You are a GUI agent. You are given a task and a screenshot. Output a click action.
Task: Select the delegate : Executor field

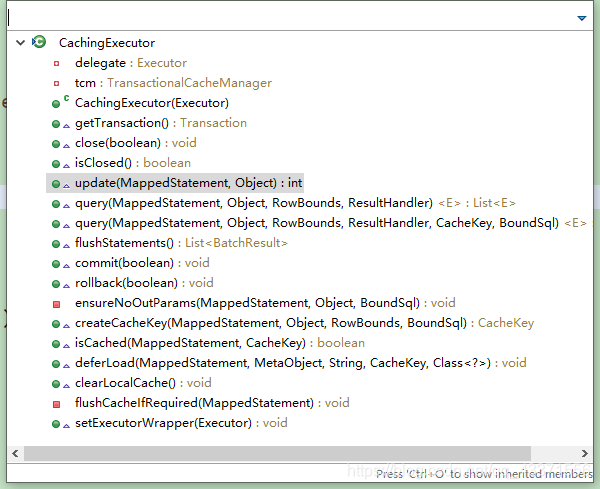131,63
